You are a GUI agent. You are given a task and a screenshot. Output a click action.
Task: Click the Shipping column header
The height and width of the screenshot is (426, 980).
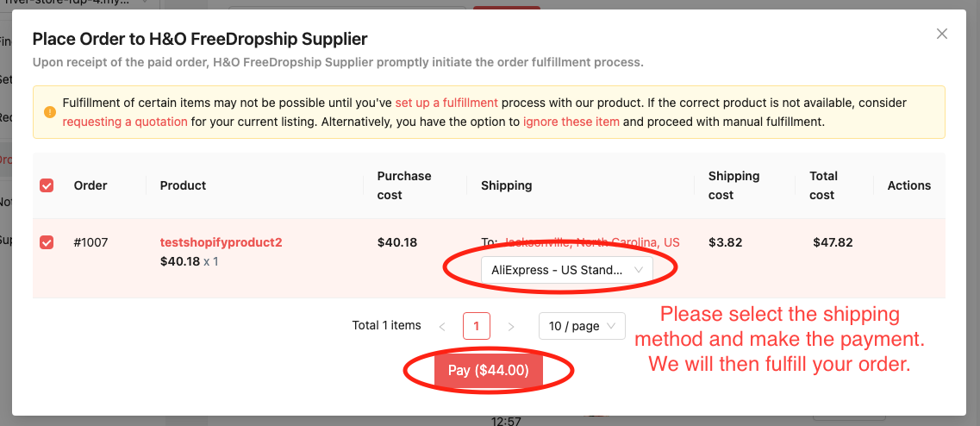coord(506,185)
